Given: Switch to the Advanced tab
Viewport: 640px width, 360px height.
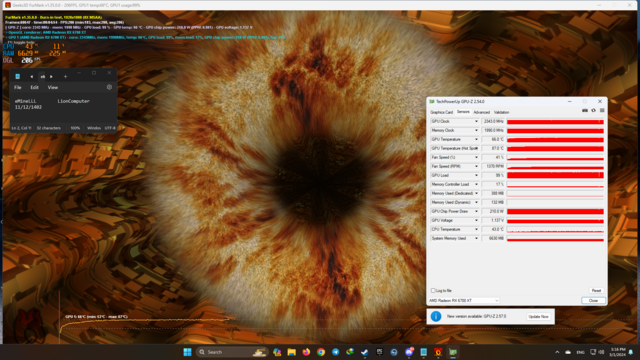Looking at the screenshot, I should pyautogui.click(x=482, y=112).
